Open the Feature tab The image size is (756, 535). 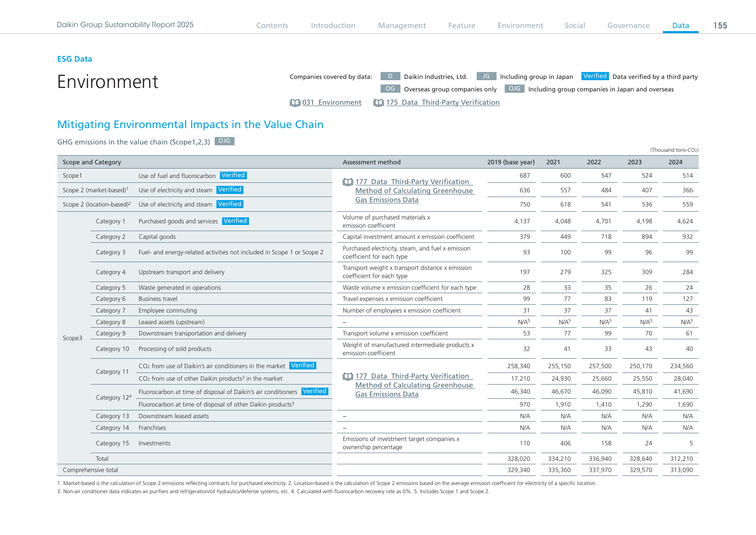(x=462, y=25)
